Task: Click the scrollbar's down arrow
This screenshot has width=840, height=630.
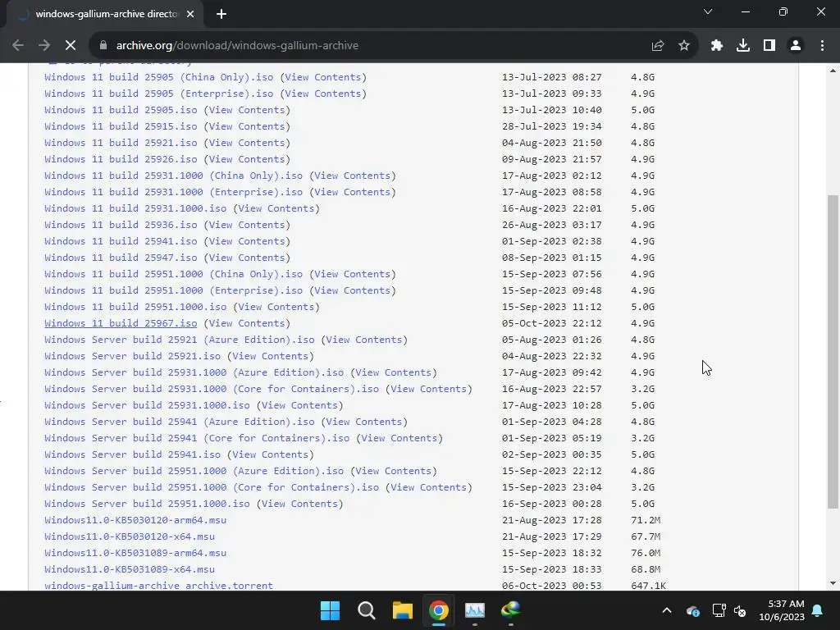Action: point(833,583)
